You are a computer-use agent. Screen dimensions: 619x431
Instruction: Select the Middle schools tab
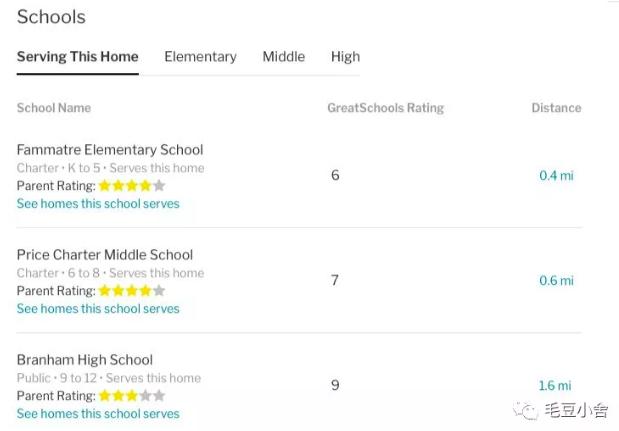(x=283, y=57)
